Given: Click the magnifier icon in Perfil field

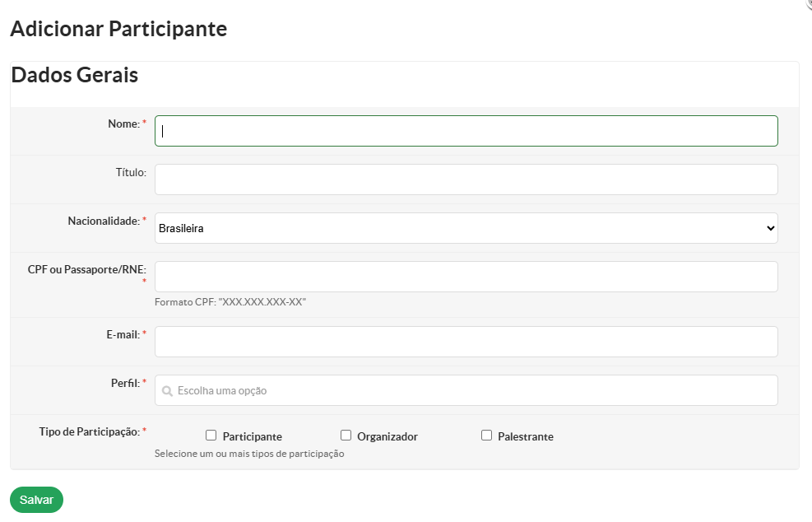Looking at the screenshot, I should pos(167,391).
